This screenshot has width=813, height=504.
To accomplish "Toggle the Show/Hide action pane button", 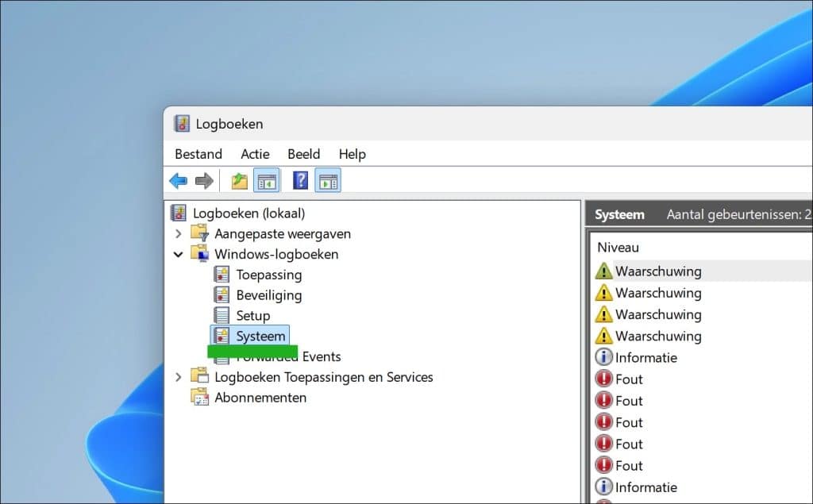I will 328,181.
